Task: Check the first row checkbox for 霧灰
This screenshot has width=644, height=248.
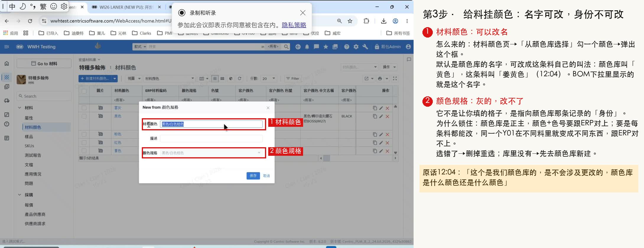Action: tap(84, 108)
